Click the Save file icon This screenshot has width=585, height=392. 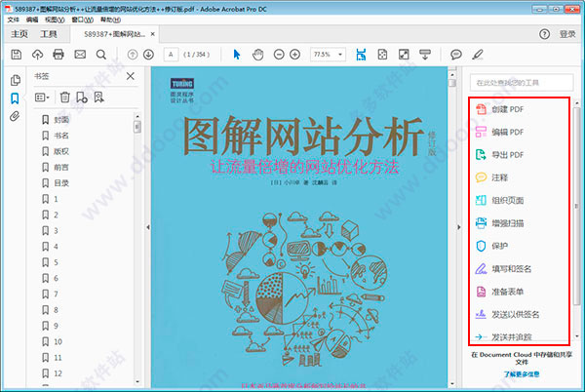pos(16,55)
